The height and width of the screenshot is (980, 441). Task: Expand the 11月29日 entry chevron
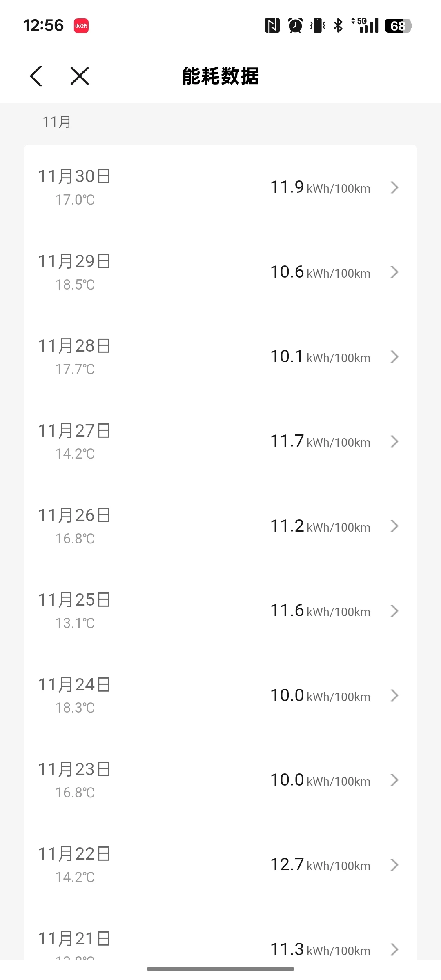pos(394,272)
